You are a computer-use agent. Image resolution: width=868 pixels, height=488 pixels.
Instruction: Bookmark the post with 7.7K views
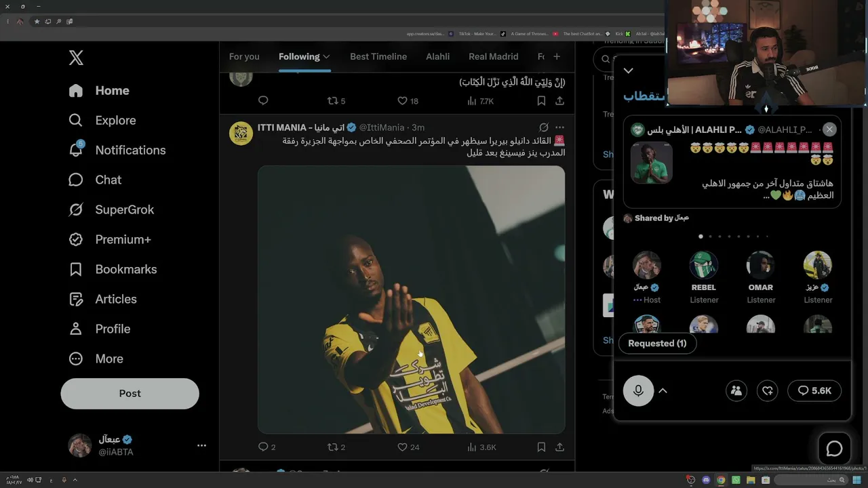click(x=541, y=101)
